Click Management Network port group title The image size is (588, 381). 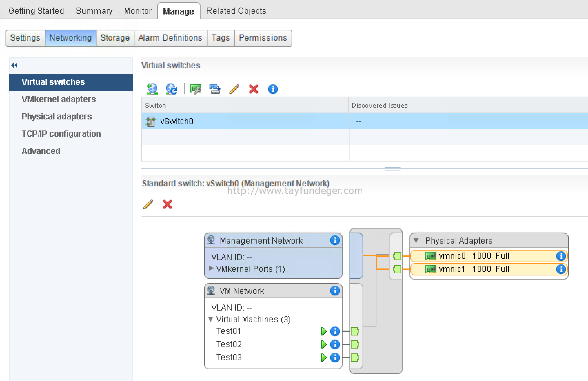(x=261, y=241)
